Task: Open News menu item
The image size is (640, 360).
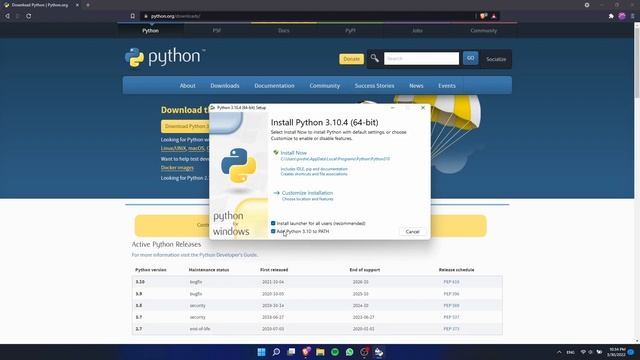Action: coord(416,86)
